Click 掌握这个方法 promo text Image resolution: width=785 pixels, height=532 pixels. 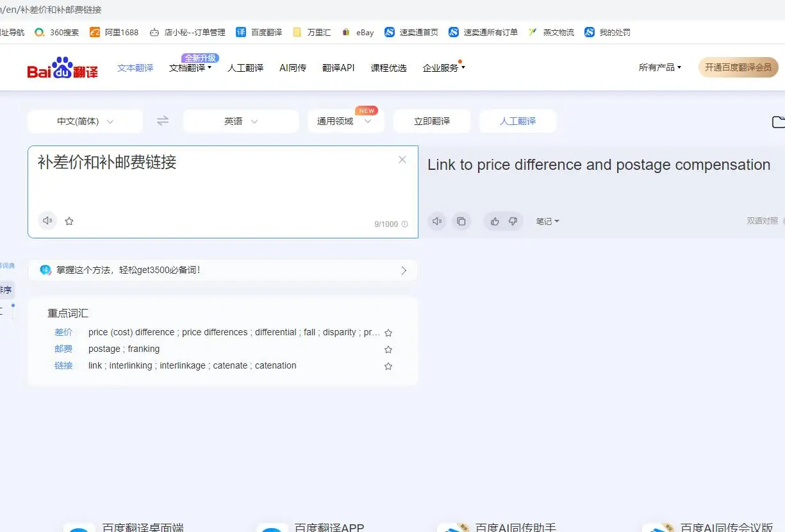tap(128, 270)
